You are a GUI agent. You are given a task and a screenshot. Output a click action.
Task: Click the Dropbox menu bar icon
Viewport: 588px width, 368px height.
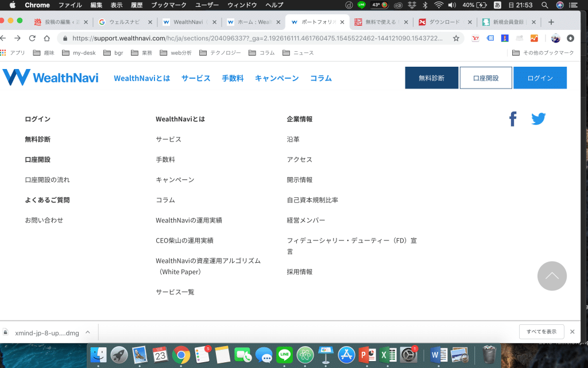tap(412, 5)
